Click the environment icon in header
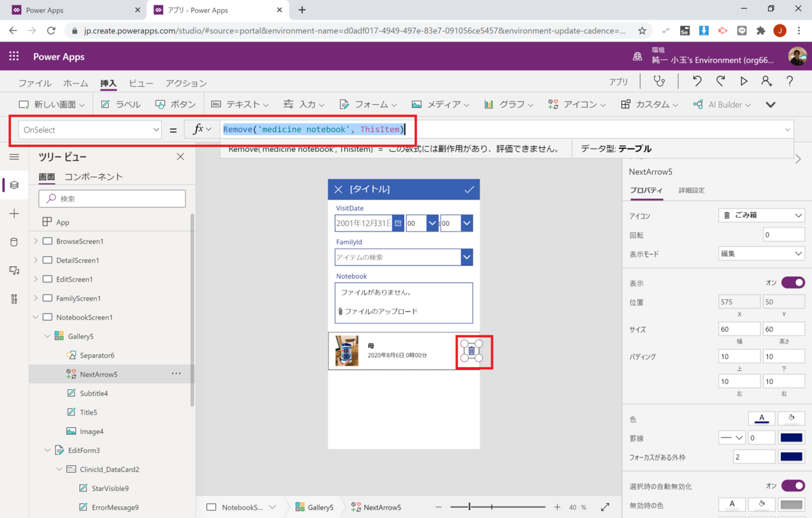Image resolution: width=812 pixels, height=518 pixels. pyautogui.click(x=638, y=56)
